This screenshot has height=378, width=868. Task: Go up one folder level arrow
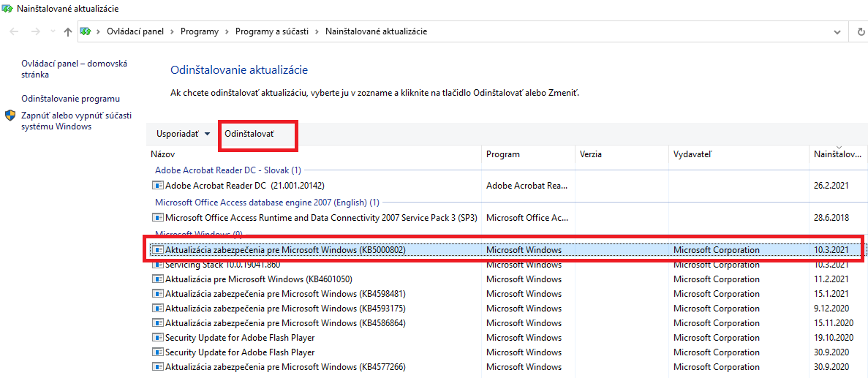(67, 31)
